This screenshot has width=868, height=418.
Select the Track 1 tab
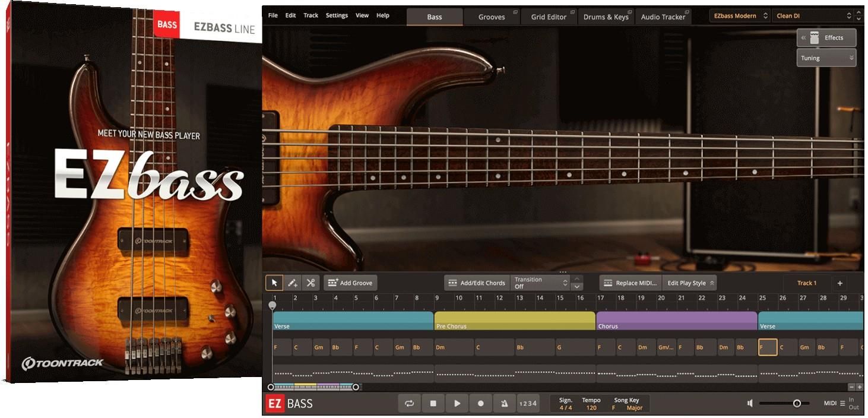(x=807, y=283)
